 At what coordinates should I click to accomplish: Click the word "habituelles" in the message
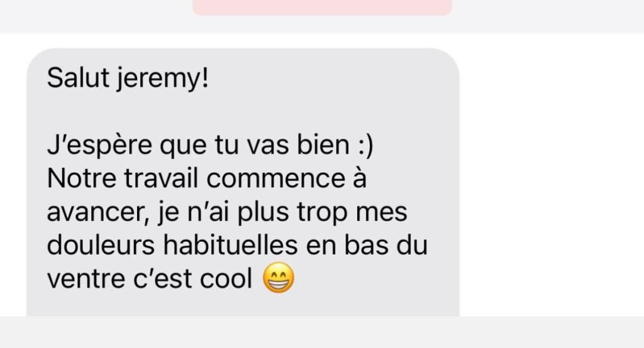click(230, 245)
